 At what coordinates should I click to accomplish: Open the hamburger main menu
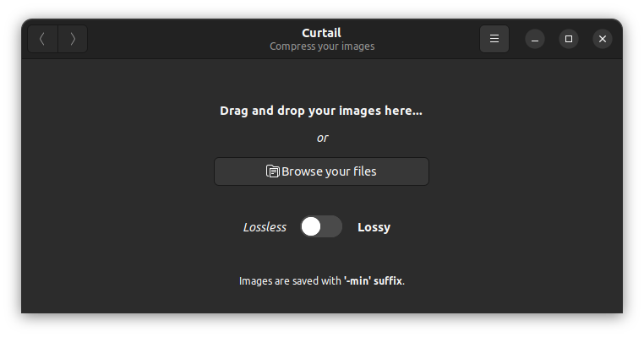494,39
